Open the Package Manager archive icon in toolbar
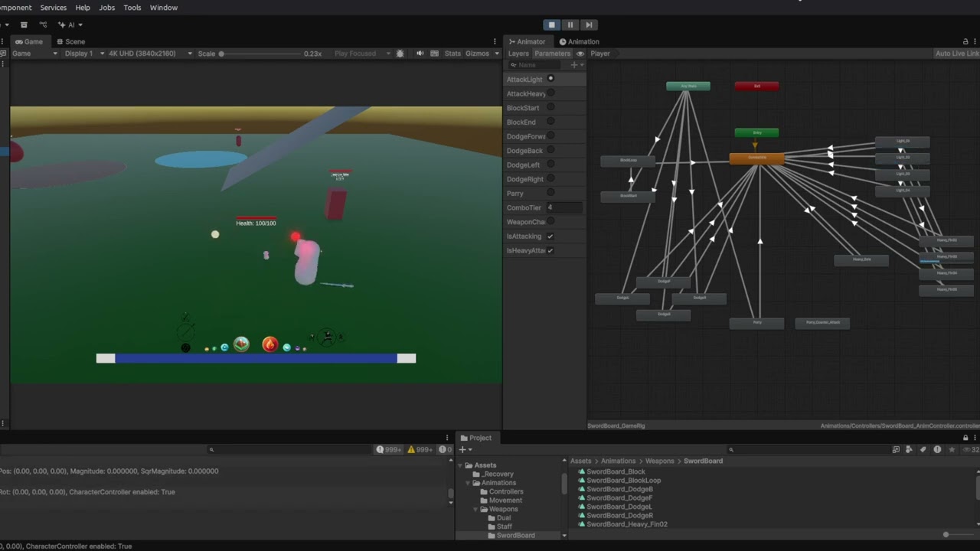The image size is (980, 551). (x=24, y=24)
